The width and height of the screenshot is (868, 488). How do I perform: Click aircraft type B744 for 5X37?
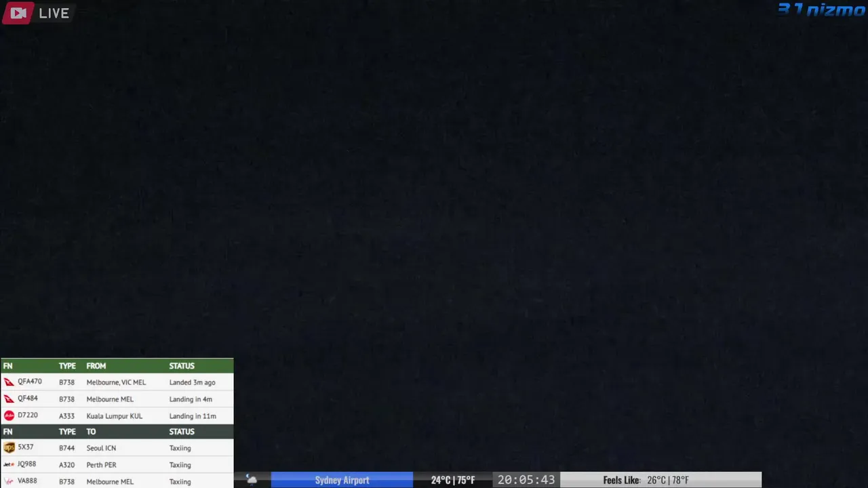tap(66, 448)
